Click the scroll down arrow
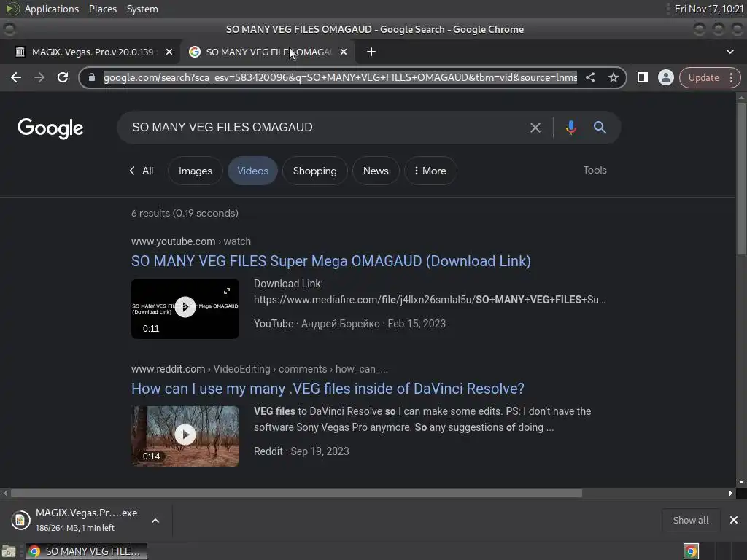The image size is (747, 560). [x=741, y=482]
